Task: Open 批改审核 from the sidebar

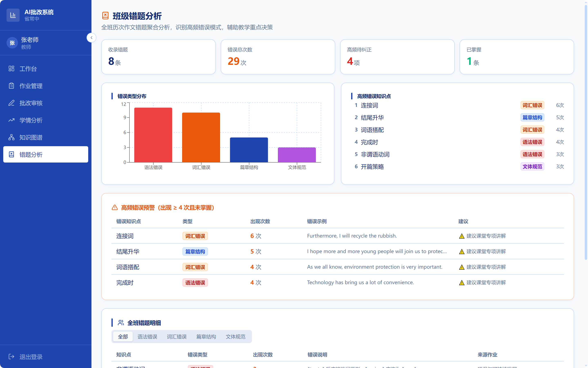Action: coord(46,103)
